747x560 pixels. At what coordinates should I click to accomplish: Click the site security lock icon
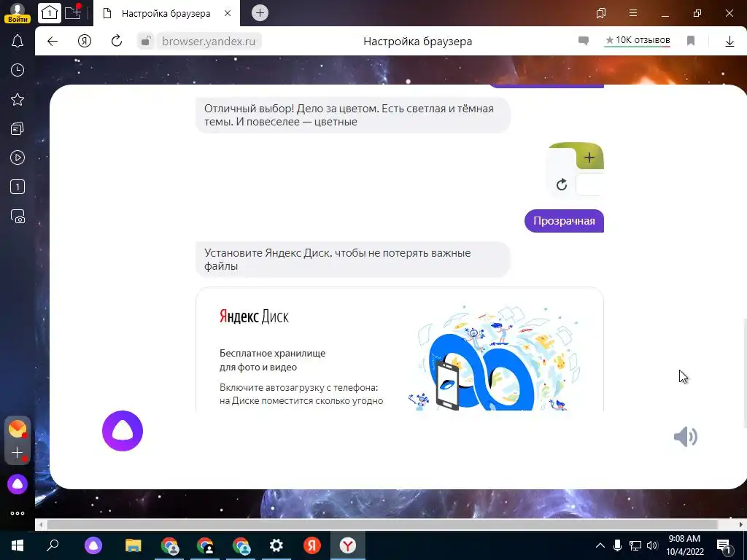146,42
